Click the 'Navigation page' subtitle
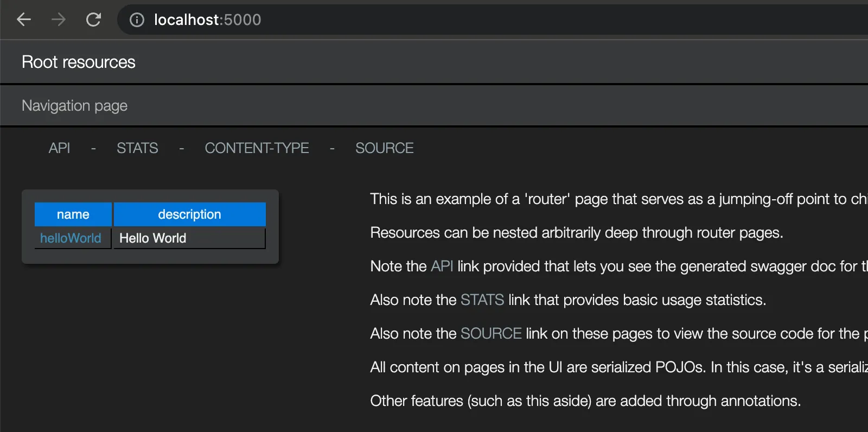The width and height of the screenshot is (868, 432). (75, 106)
